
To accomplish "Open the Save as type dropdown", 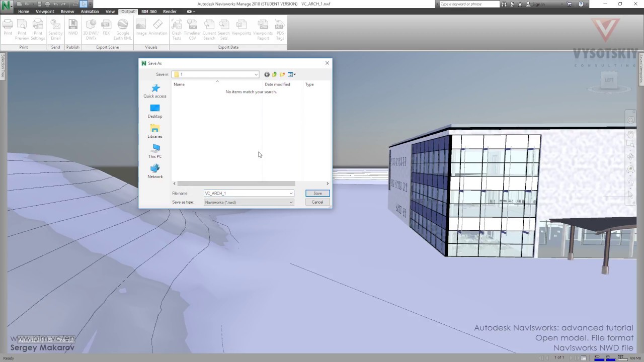I will pos(291,202).
